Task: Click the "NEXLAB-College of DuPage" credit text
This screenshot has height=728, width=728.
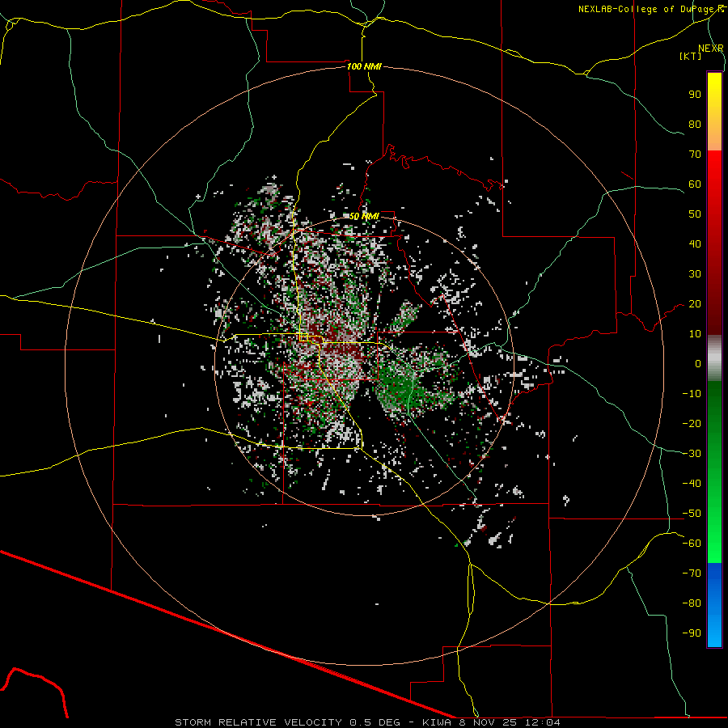Action: tap(648, 9)
